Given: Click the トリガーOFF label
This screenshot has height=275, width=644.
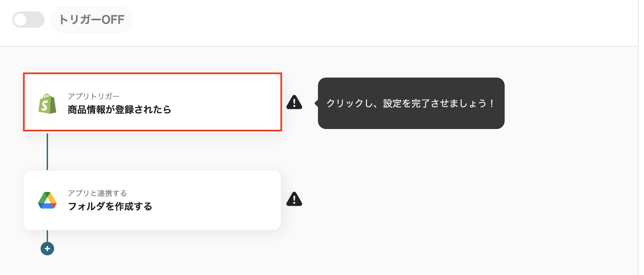Looking at the screenshot, I should click(91, 20).
